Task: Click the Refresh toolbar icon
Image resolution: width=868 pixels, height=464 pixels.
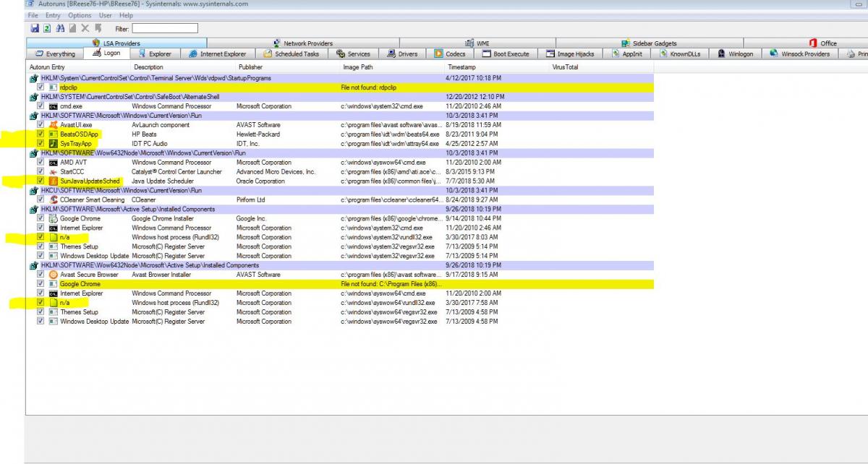Action: pos(47,28)
